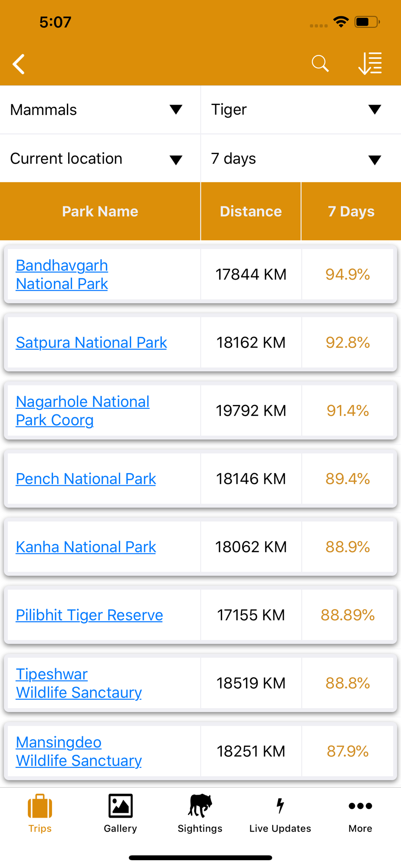Expand the 7 days period dropdown
The image size is (401, 868).
point(301,158)
